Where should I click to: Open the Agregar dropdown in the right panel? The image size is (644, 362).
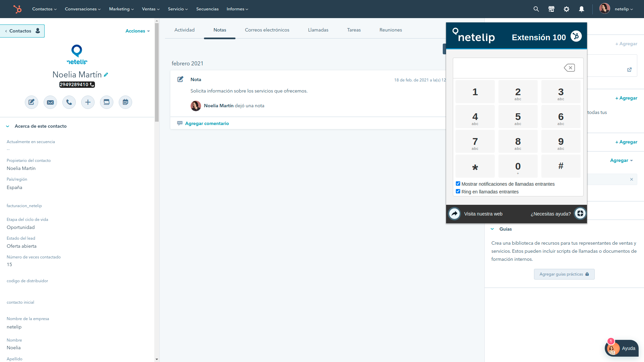coord(621,160)
